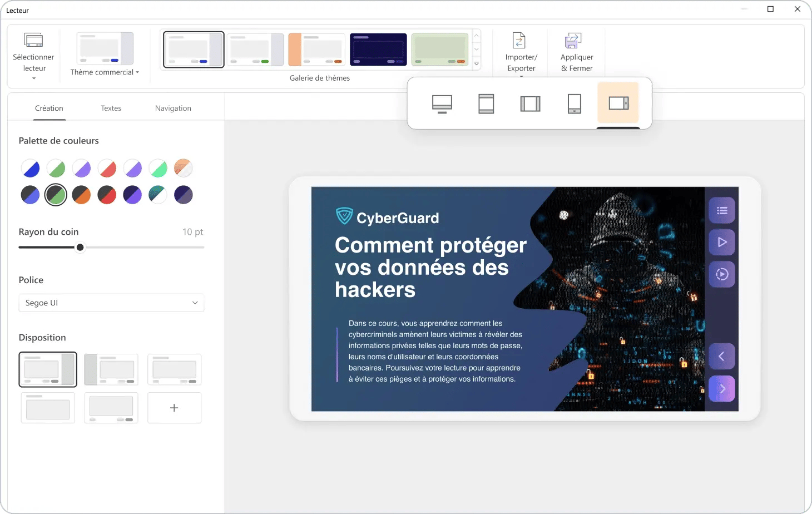Select layout without sidebar, bottom controls
This screenshot has height=514, width=812.
point(174,369)
